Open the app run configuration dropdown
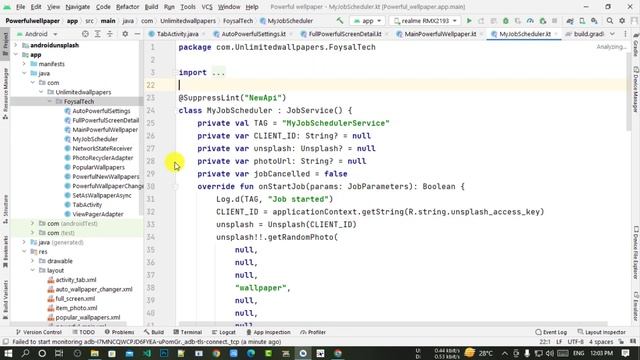 [x=368, y=20]
